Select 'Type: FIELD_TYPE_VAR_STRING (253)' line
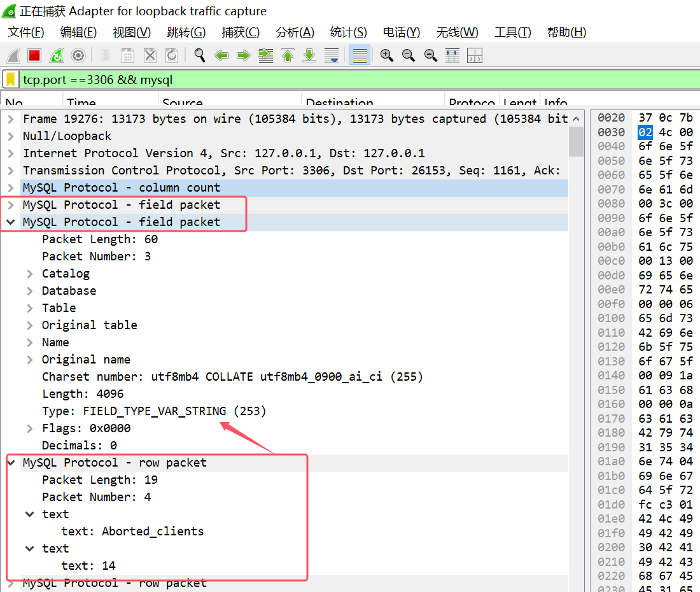 (x=154, y=411)
